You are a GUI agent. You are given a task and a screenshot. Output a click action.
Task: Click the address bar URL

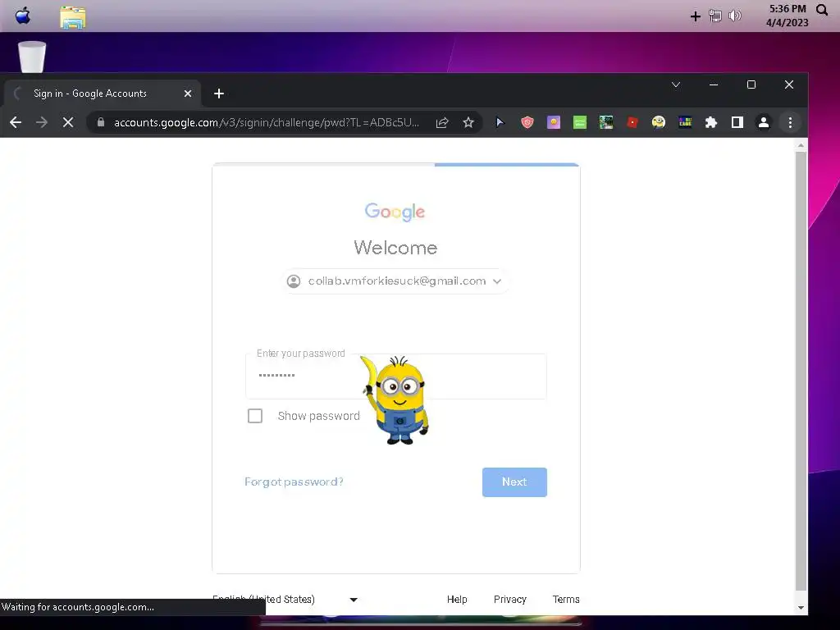point(267,123)
